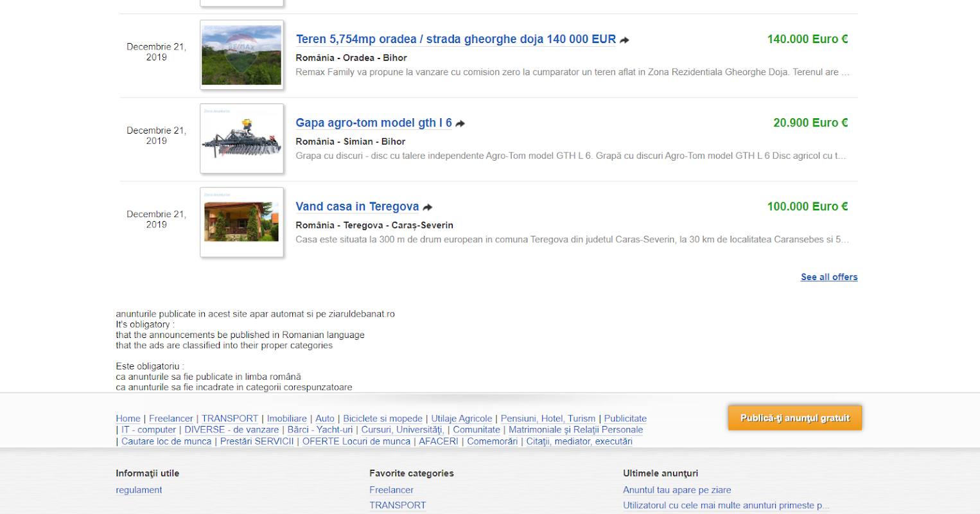Open the Freelancer category in footer navigation bar
The height and width of the screenshot is (514, 980).
(171, 418)
